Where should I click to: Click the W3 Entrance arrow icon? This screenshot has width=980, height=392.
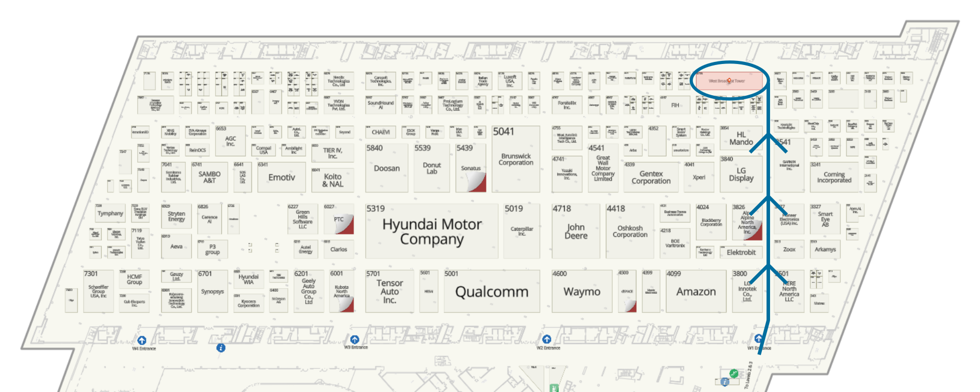click(x=354, y=339)
